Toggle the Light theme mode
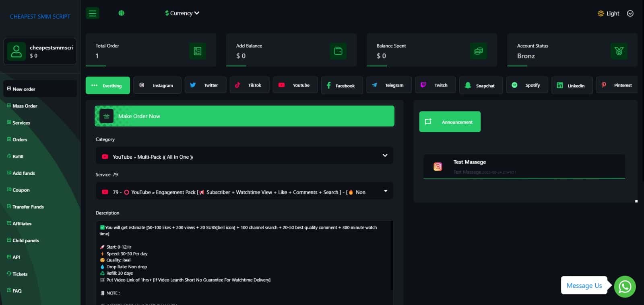 point(608,13)
